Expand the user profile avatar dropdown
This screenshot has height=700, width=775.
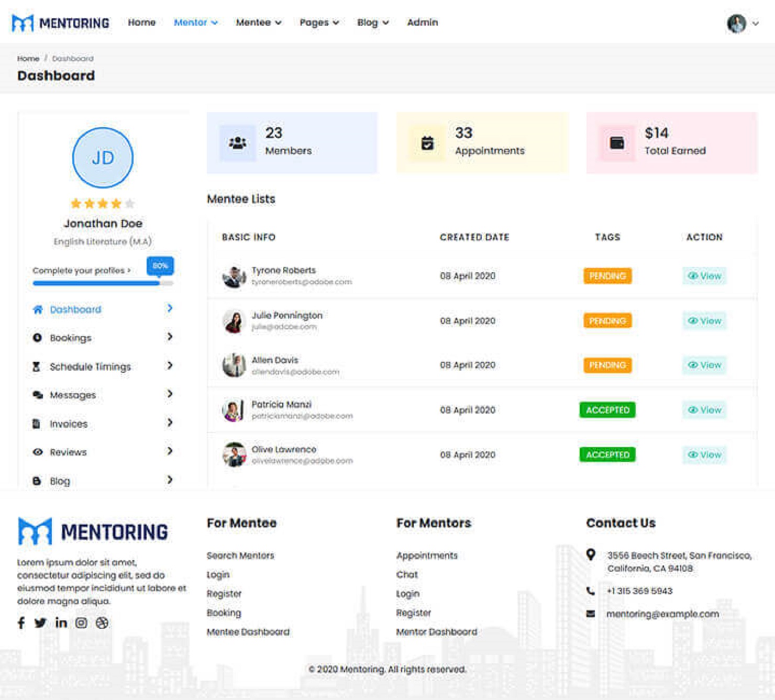click(737, 23)
